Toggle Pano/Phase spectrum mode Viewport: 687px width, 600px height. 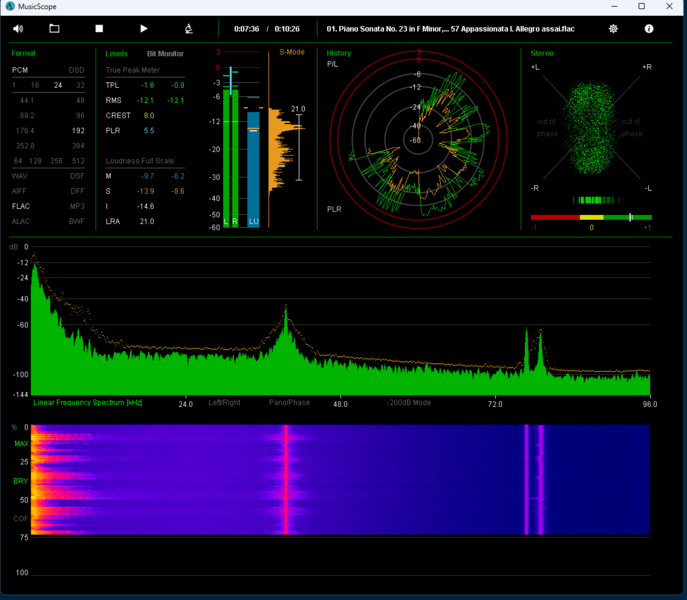tap(287, 403)
